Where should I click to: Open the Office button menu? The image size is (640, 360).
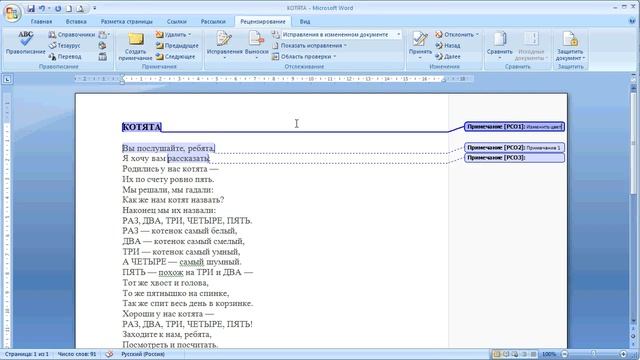(x=12, y=13)
